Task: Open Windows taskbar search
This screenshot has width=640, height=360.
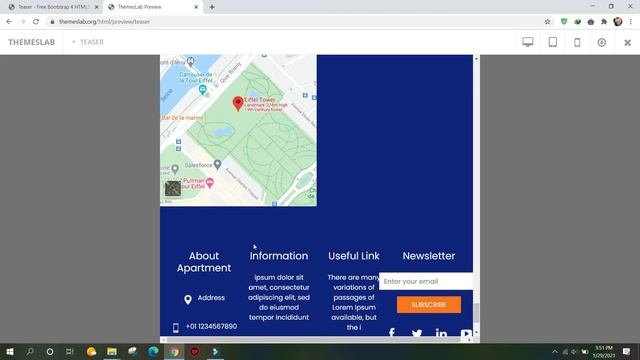Action: click(30, 351)
